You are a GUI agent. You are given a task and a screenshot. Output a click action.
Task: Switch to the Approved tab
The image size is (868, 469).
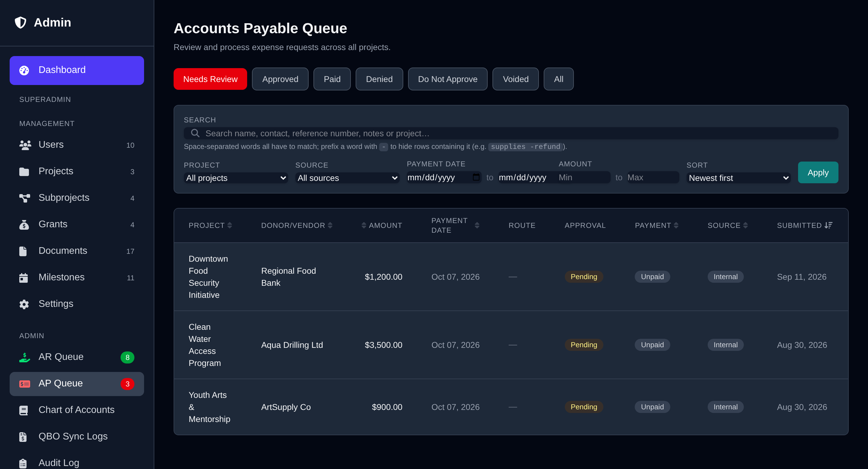pyautogui.click(x=280, y=79)
